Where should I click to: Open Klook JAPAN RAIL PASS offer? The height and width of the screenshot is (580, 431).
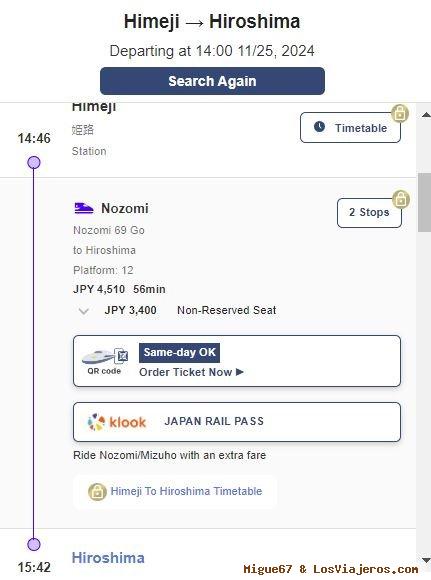(x=237, y=422)
